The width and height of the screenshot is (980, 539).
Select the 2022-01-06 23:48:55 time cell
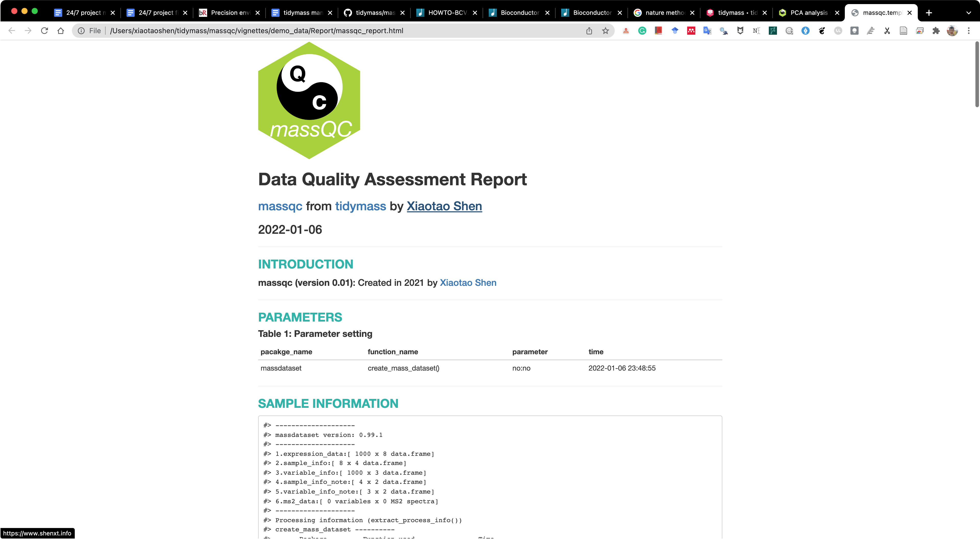[622, 368]
